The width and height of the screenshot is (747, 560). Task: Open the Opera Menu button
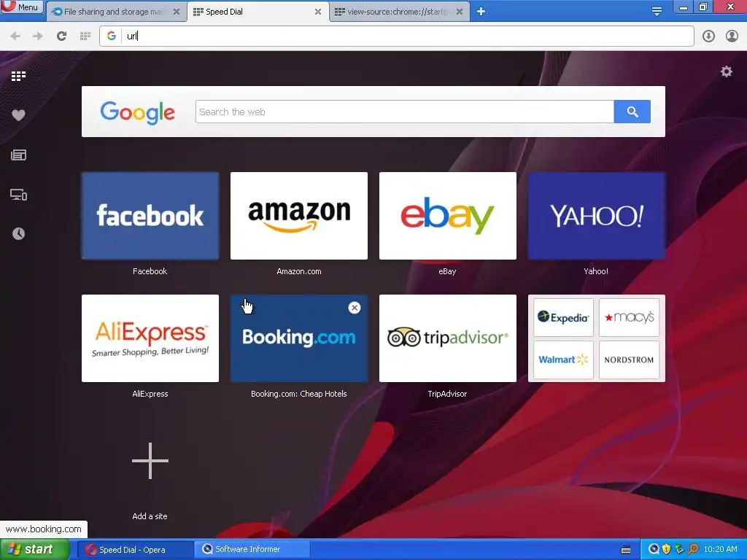[21, 7]
